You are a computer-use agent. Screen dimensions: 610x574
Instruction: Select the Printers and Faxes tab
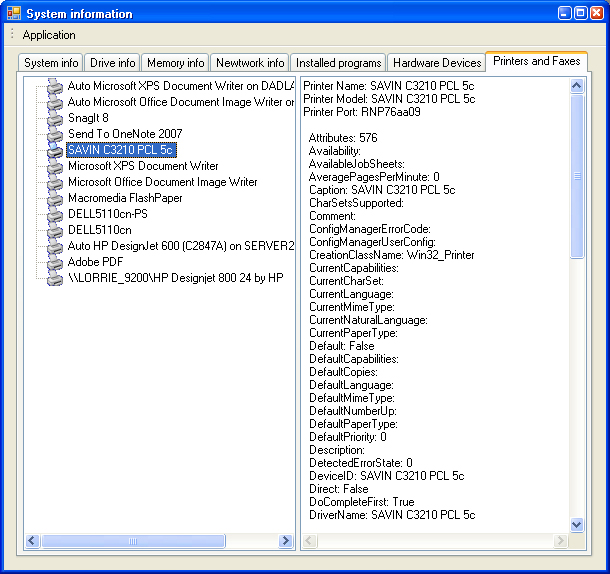point(536,61)
